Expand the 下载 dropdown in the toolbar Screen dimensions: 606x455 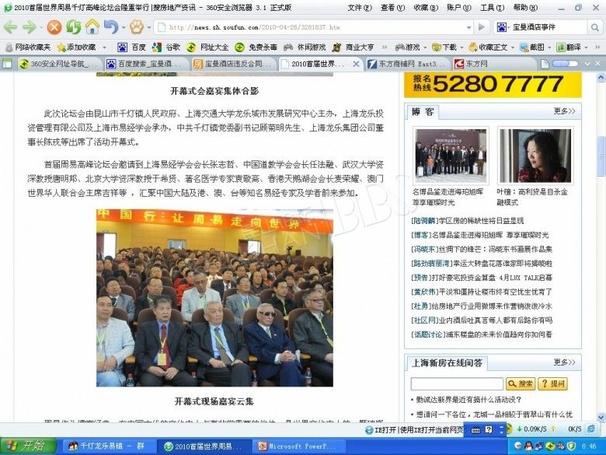[x=447, y=46]
